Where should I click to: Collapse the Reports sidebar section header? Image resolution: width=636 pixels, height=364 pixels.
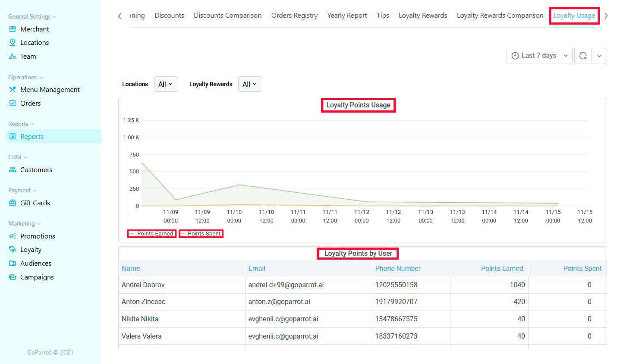click(21, 124)
